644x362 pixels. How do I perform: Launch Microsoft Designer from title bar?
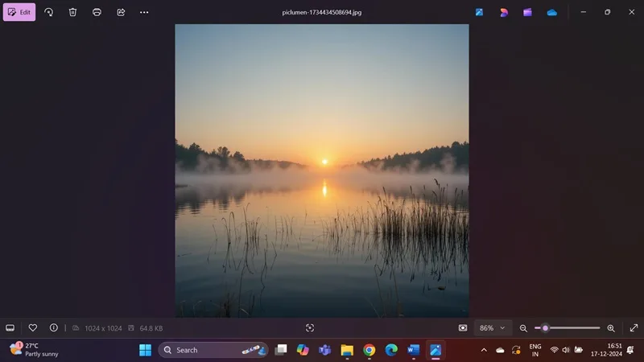tap(504, 12)
